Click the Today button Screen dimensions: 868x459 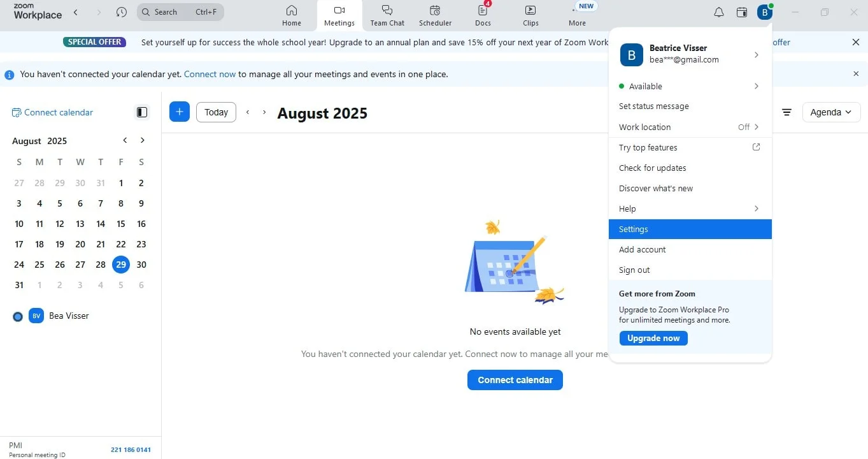tap(216, 112)
